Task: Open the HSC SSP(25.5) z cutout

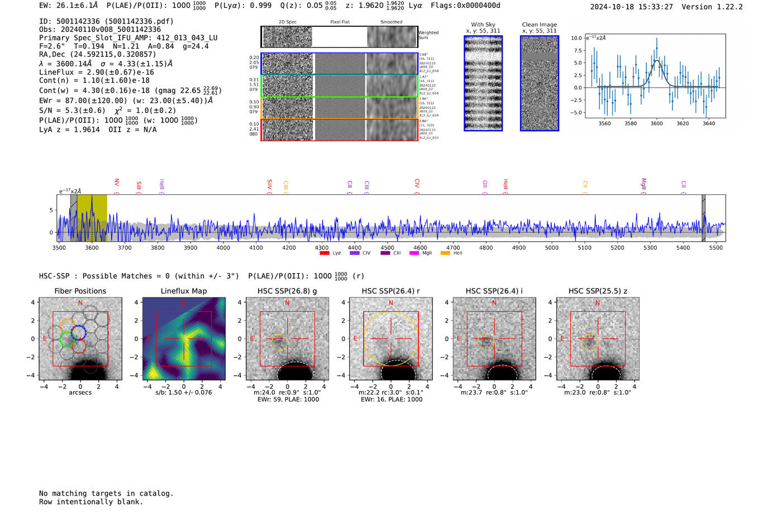Action: tap(598, 339)
